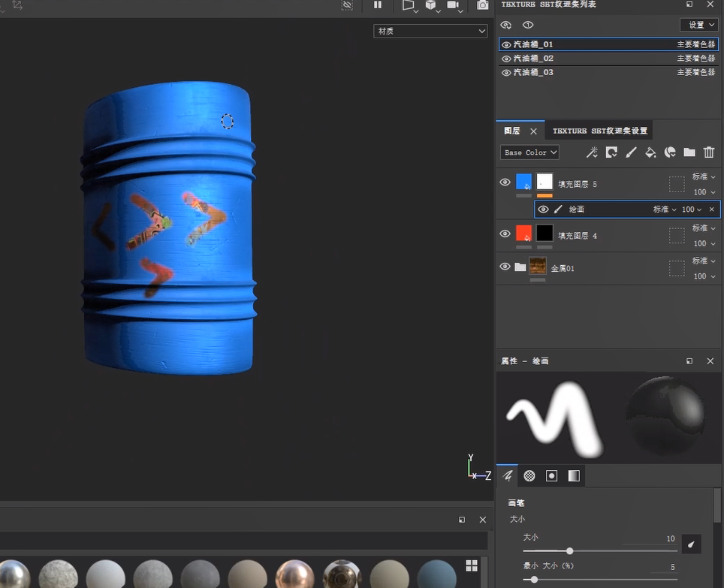Select the 图层 layers tab
Screen dimensions: 724x588
click(512, 131)
